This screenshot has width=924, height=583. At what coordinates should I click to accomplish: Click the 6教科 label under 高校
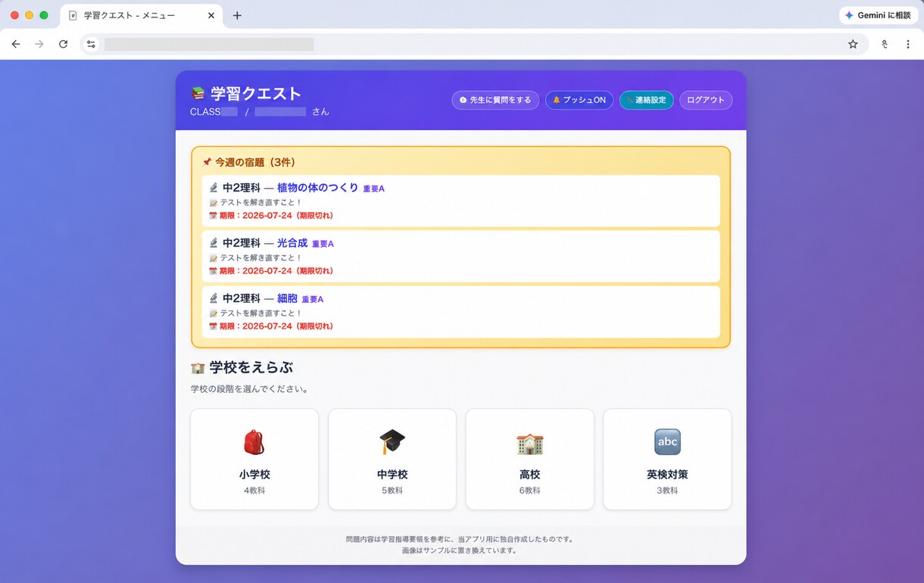click(x=530, y=491)
